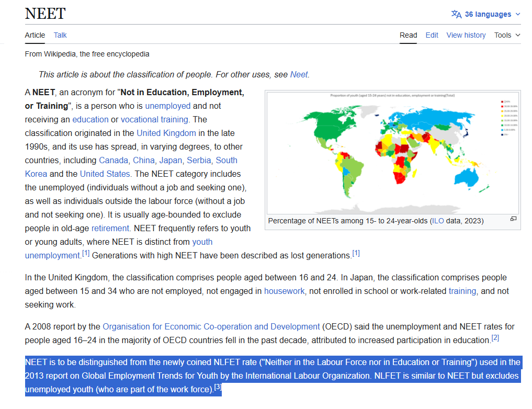Open the Edit tab
The height and width of the screenshot is (409, 532).
pos(432,35)
